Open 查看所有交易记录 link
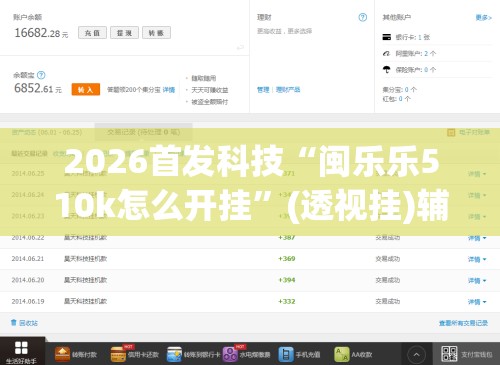This screenshot has height=365, width=500. pyautogui.click(x=463, y=323)
